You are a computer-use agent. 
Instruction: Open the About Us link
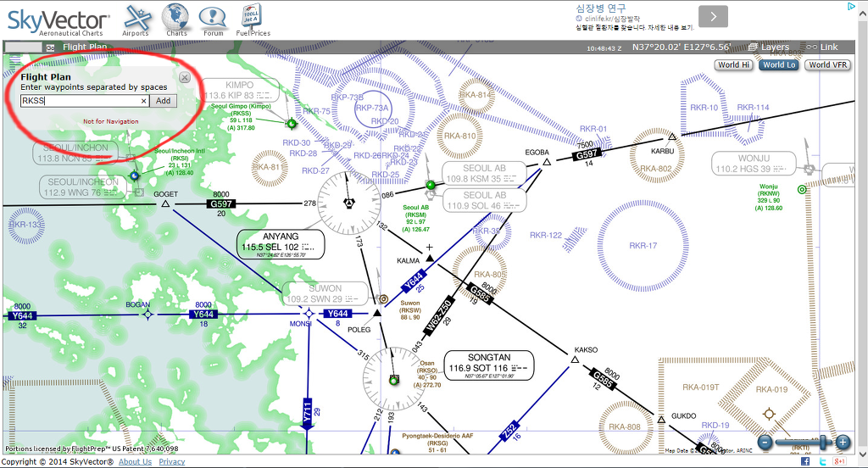pyautogui.click(x=135, y=462)
